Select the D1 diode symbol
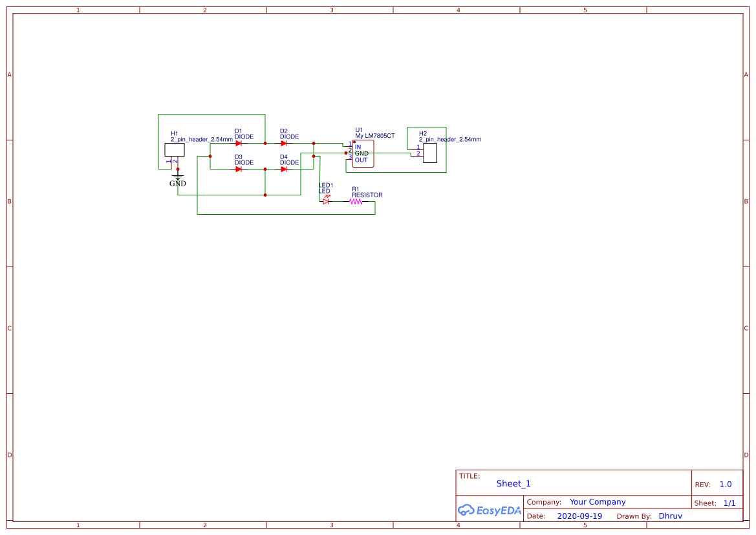 (x=239, y=143)
